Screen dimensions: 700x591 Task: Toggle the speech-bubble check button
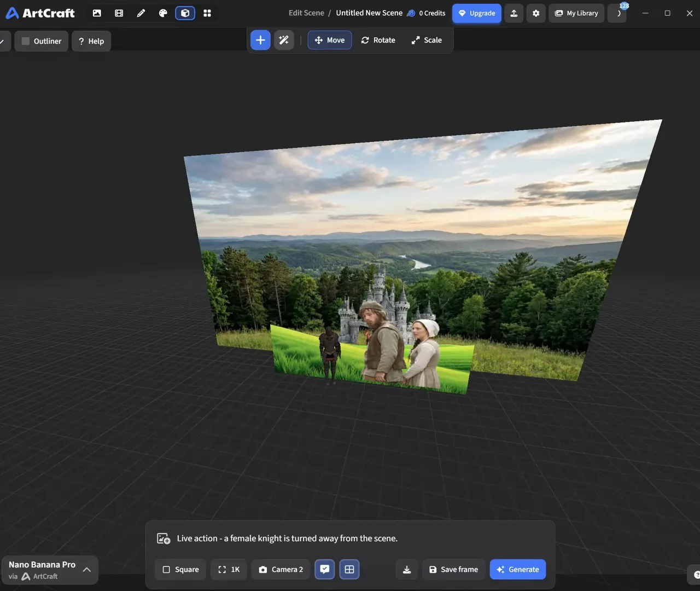tap(325, 570)
